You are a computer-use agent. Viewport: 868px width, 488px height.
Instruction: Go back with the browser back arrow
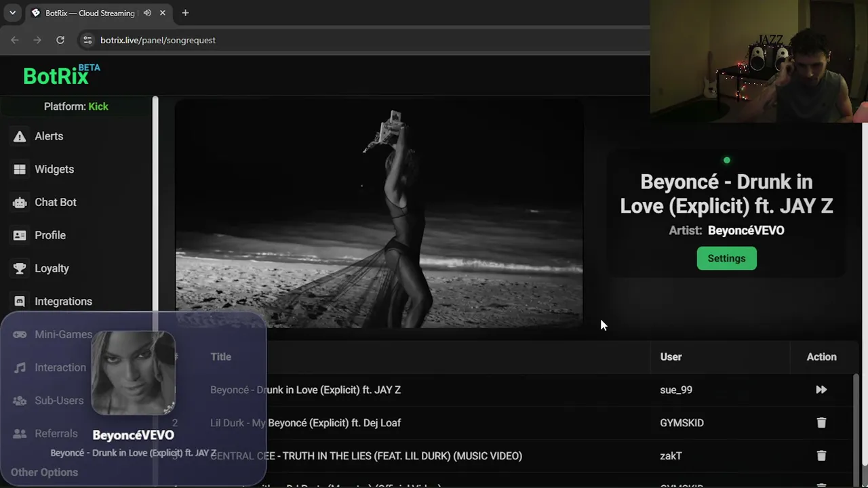(x=15, y=40)
